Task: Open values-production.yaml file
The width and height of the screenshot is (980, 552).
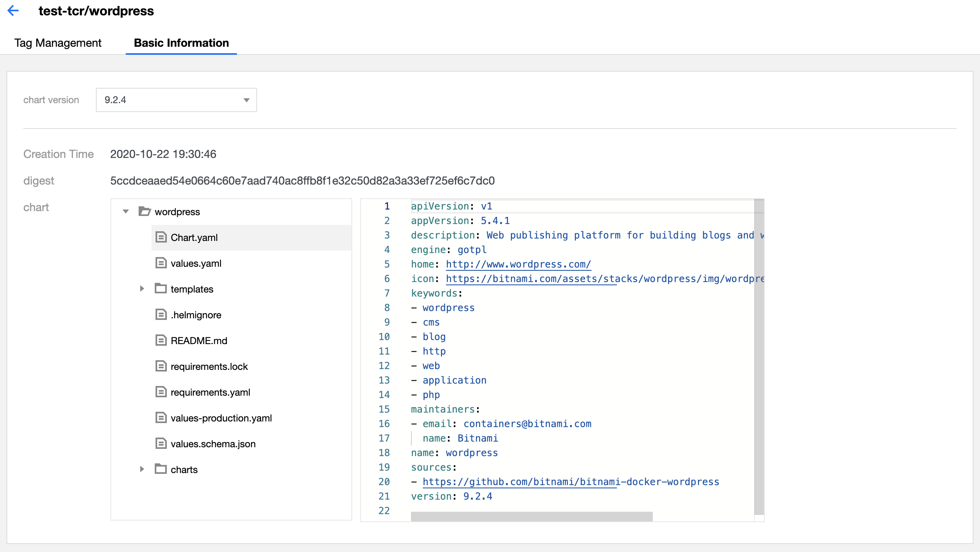Action: 221,418
